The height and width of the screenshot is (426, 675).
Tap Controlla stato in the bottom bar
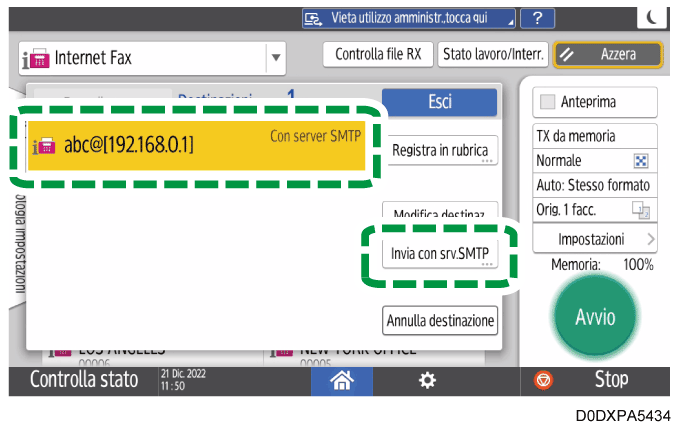pos(84,380)
